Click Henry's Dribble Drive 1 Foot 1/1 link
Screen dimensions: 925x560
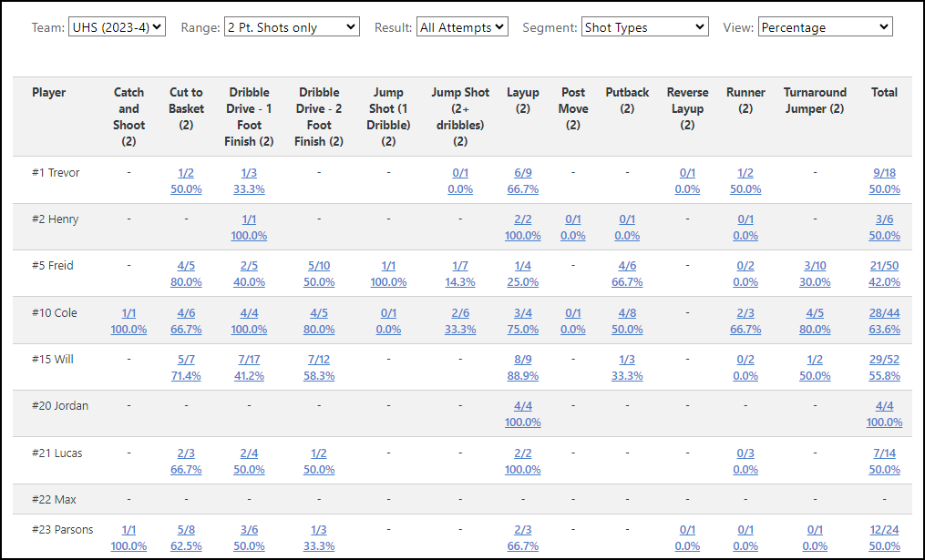pyautogui.click(x=249, y=219)
